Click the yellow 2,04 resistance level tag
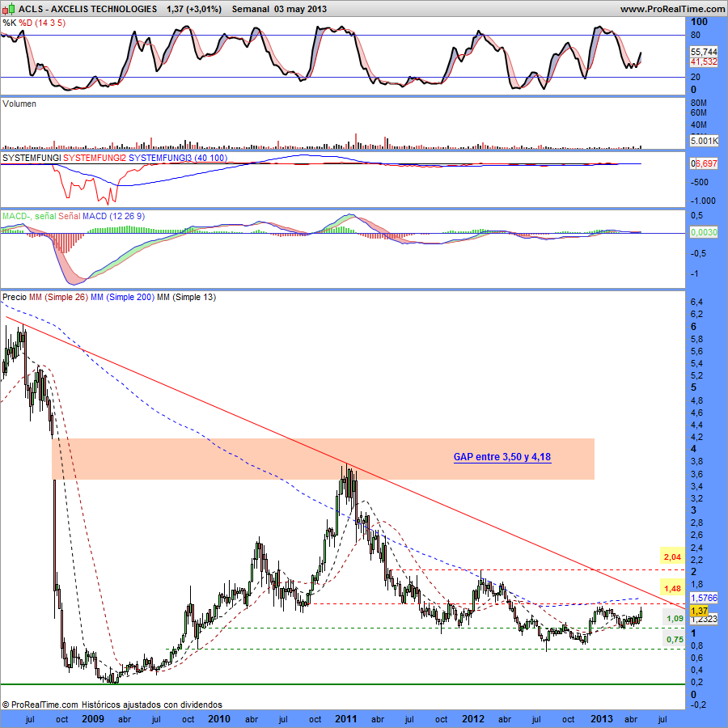The height and width of the screenshot is (728, 728). 673,557
